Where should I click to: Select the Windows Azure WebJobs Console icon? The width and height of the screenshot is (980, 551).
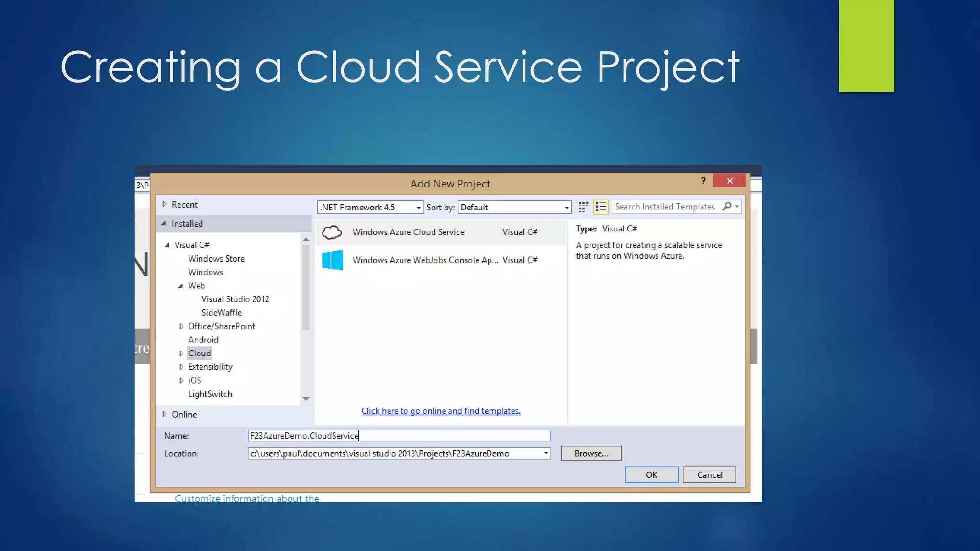point(332,260)
